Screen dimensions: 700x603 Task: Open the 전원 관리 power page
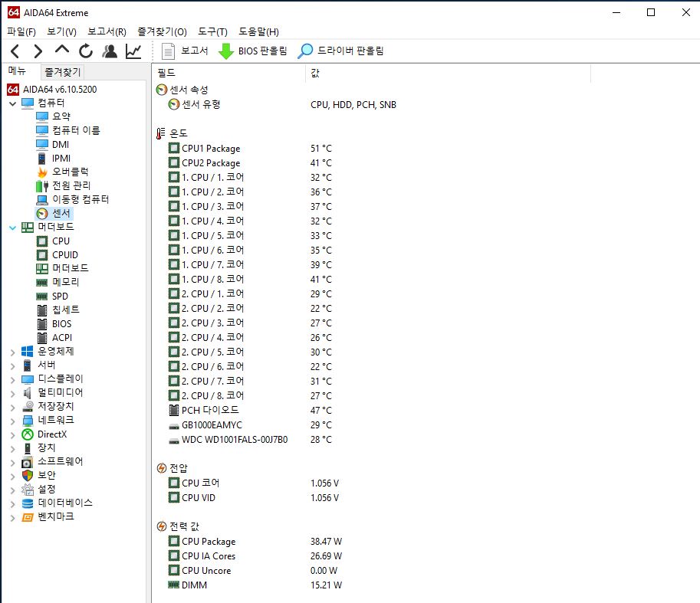(64, 185)
